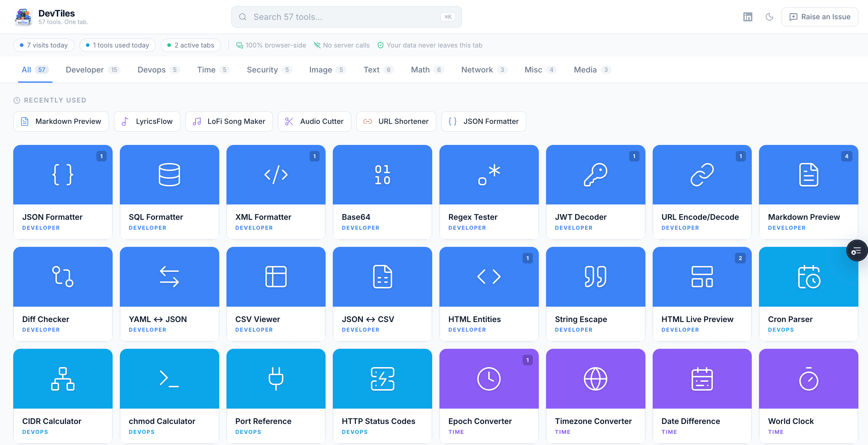
Task: Focus the Search 57 tools field
Action: tap(346, 17)
